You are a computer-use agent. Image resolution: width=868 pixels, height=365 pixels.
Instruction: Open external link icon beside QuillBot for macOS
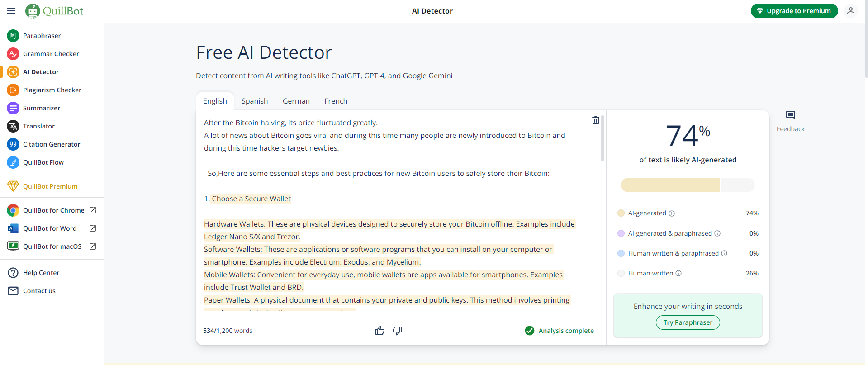tap(93, 246)
